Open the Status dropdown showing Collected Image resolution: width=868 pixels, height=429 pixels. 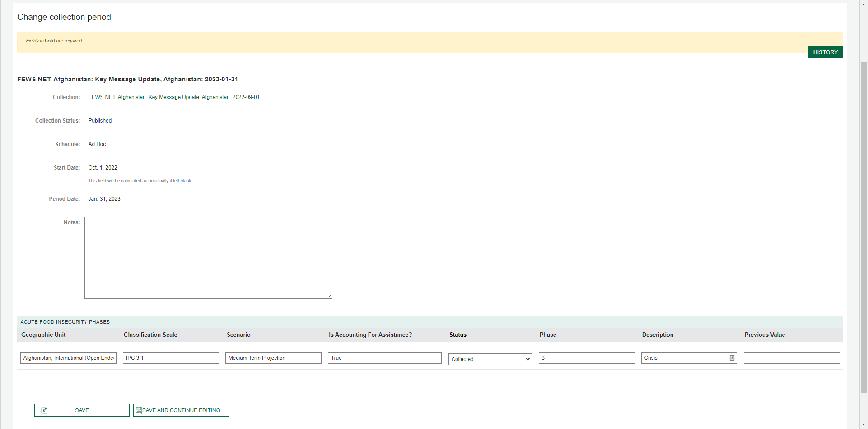(x=490, y=359)
